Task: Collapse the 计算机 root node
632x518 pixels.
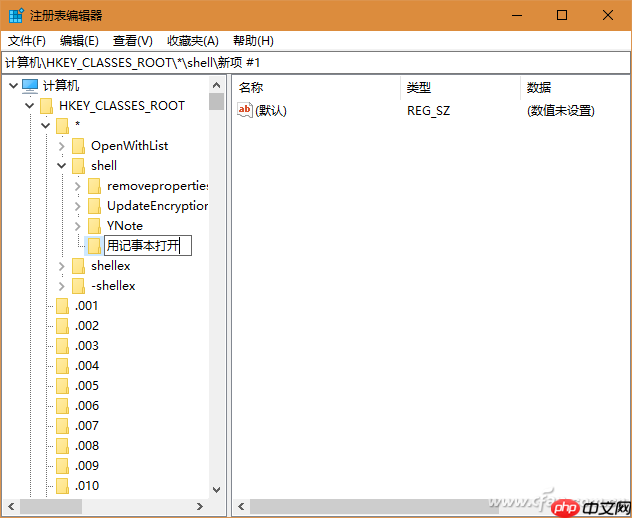Action: click(x=13, y=85)
